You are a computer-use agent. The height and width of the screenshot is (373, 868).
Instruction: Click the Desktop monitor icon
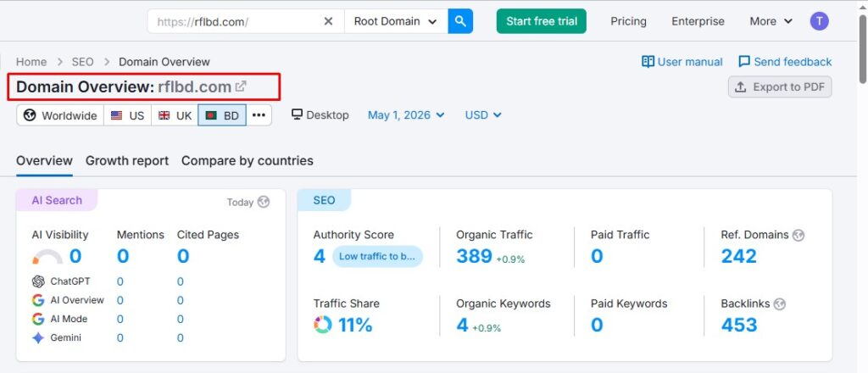click(x=297, y=114)
